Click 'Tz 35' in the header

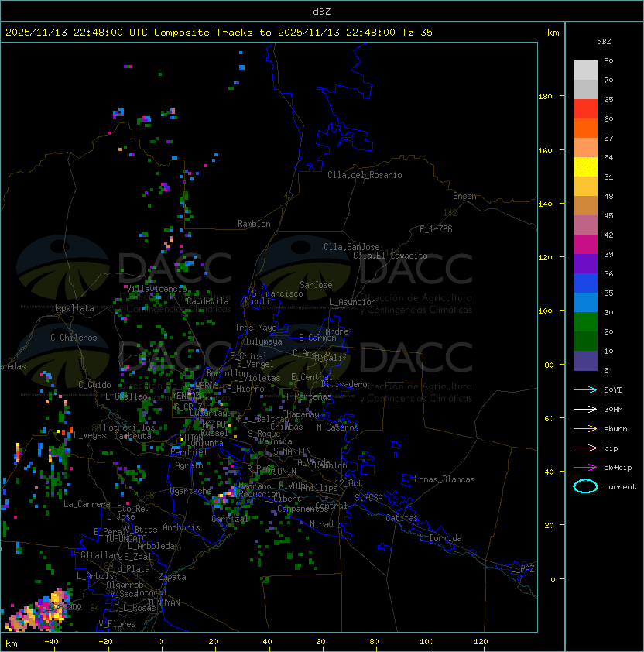click(417, 33)
